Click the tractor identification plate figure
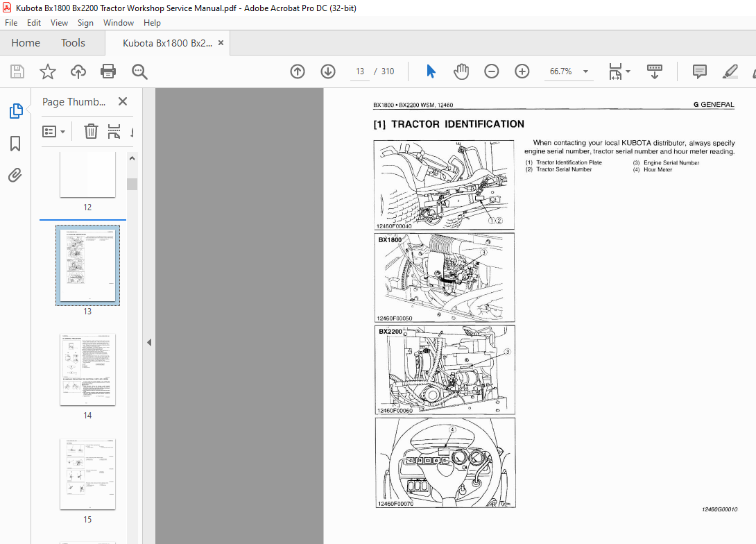756x544 pixels. (444, 185)
